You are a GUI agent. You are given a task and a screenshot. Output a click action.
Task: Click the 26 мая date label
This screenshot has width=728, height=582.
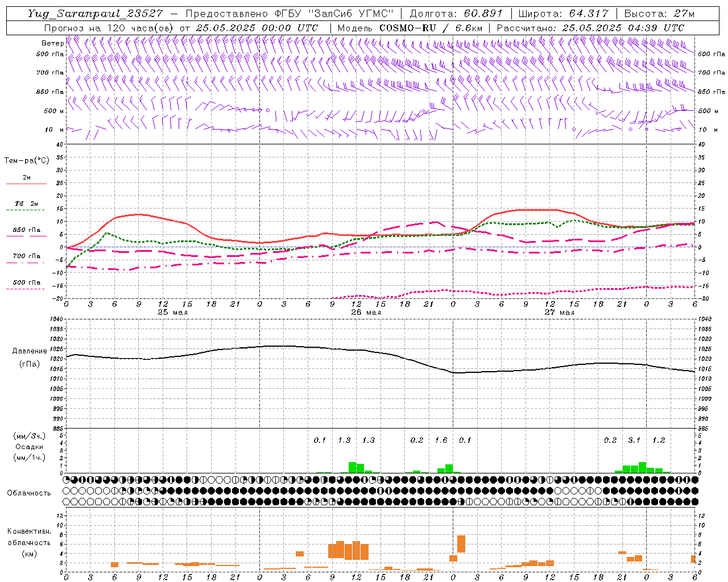pyautogui.click(x=366, y=313)
